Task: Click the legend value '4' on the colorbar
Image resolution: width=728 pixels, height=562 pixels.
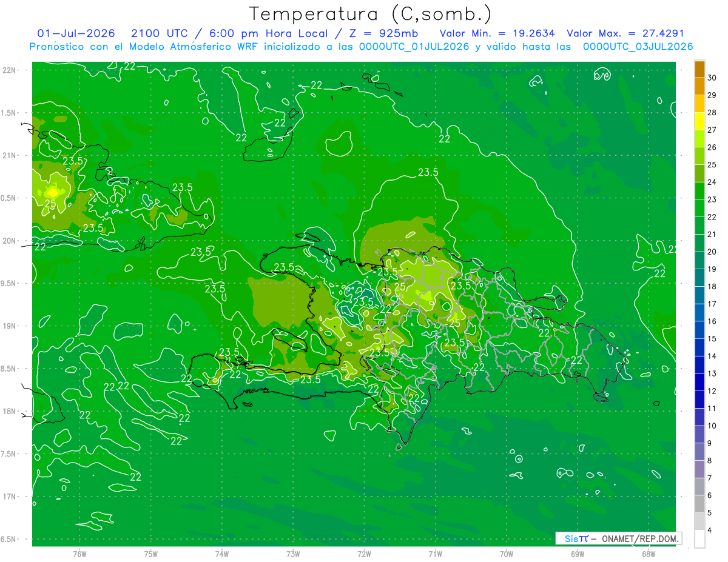Action: pyautogui.click(x=710, y=530)
